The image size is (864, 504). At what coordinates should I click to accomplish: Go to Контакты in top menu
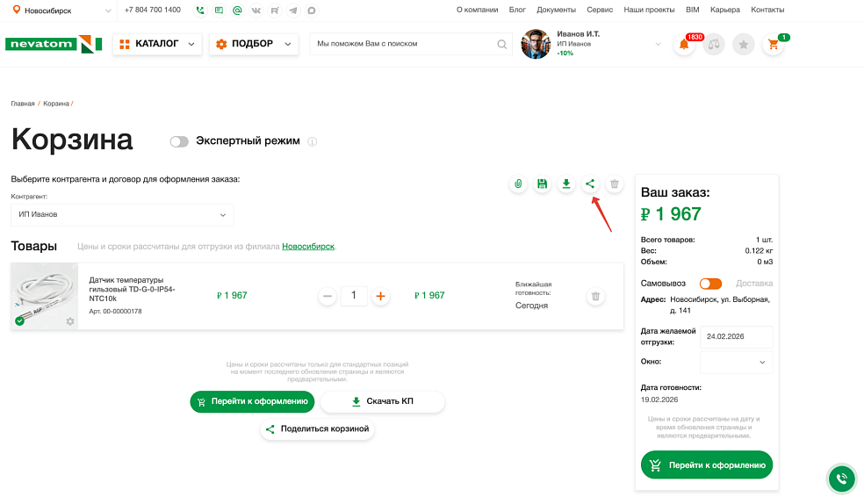coord(767,10)
